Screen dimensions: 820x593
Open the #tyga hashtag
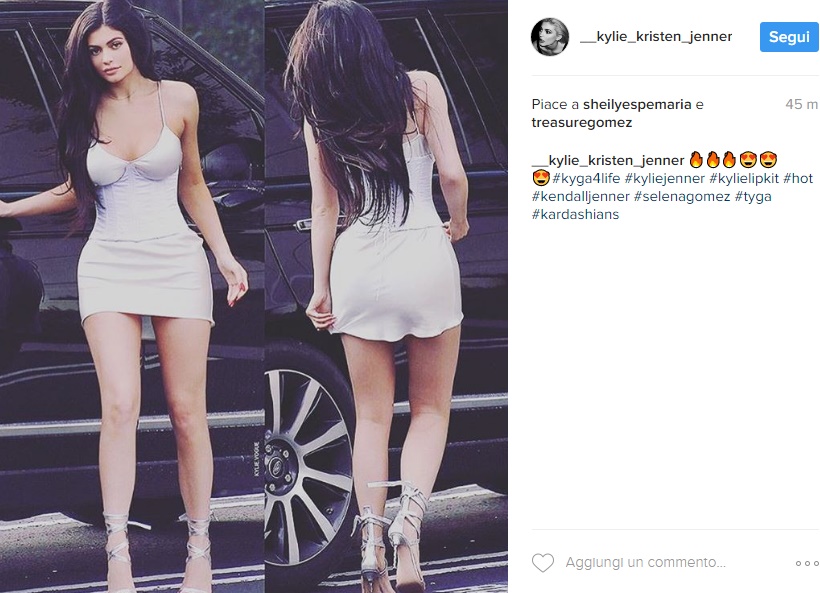753,197
